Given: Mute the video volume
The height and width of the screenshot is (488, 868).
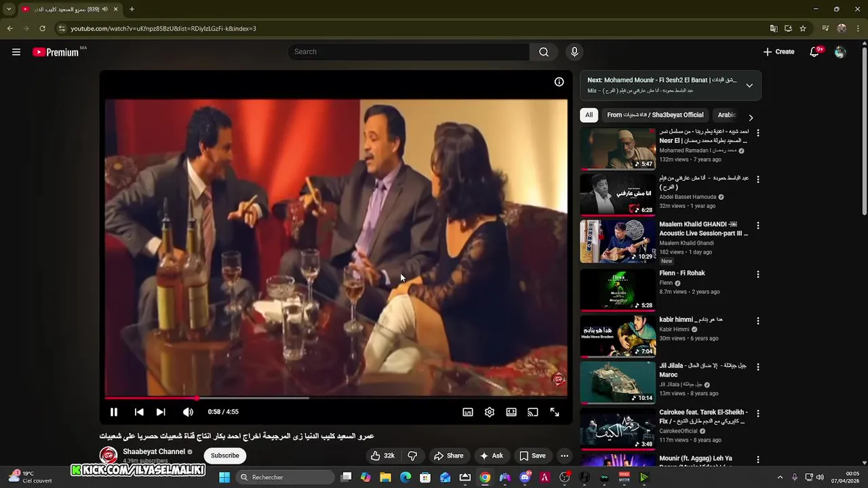Looking at the screenshot, I should (x=188, y=412).
